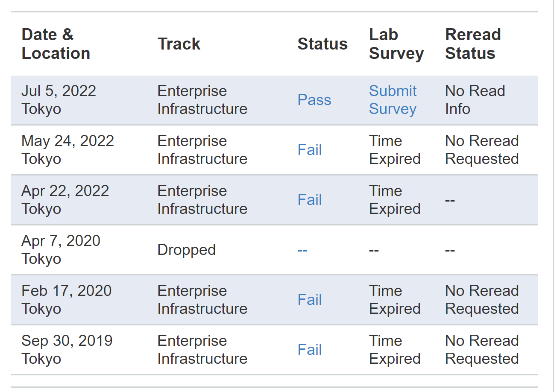
Task: Click the No Read Info cell
Action: point(475,99)
